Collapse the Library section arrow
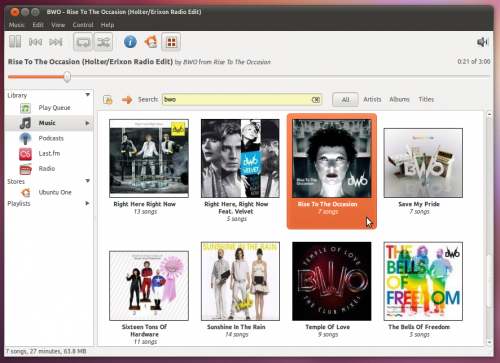Viewport: 500px width, 363px height. [88, 95]
